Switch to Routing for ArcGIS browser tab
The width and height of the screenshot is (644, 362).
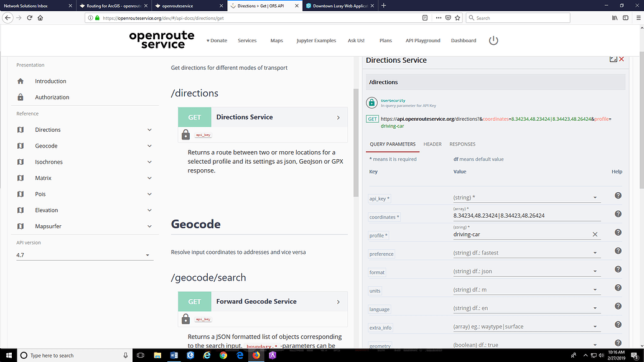114,6
